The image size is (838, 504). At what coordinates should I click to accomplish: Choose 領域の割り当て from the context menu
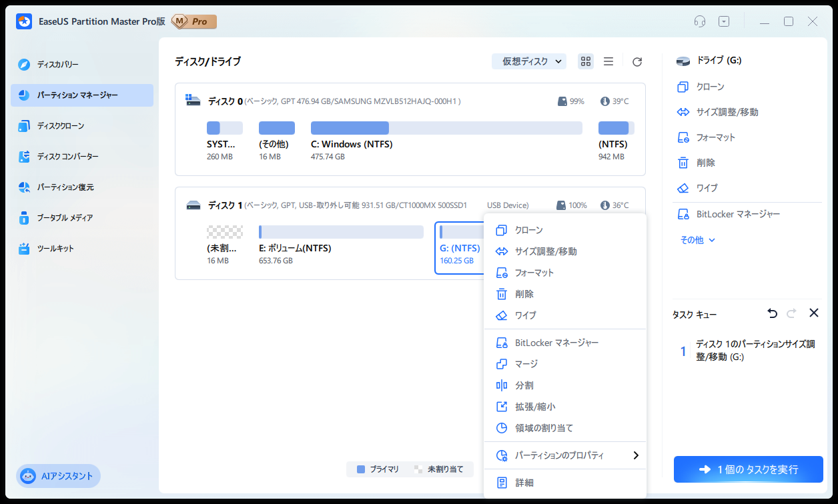[x=565, y=428]
